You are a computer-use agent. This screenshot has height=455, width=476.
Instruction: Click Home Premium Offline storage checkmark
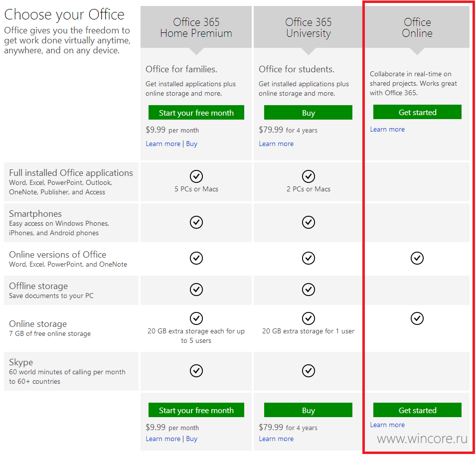(x=196, y=289)
